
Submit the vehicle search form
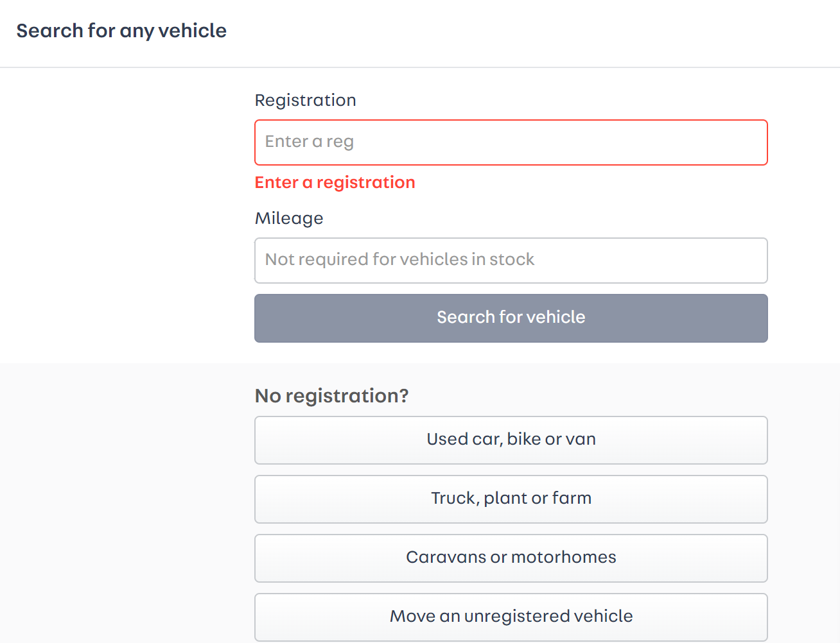tap(511, 318)
